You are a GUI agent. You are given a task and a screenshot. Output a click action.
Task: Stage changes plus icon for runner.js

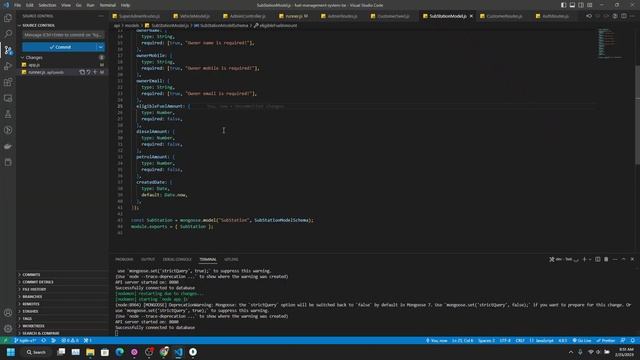95,72
